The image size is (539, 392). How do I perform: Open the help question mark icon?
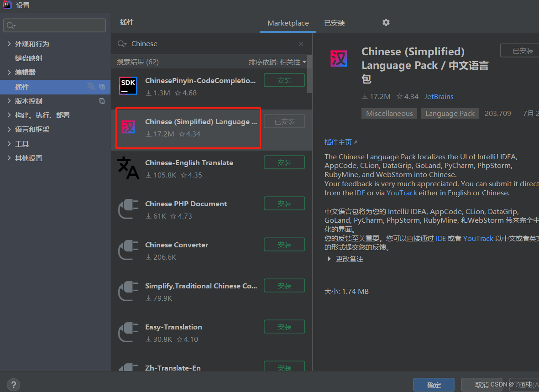pos(13,385)
